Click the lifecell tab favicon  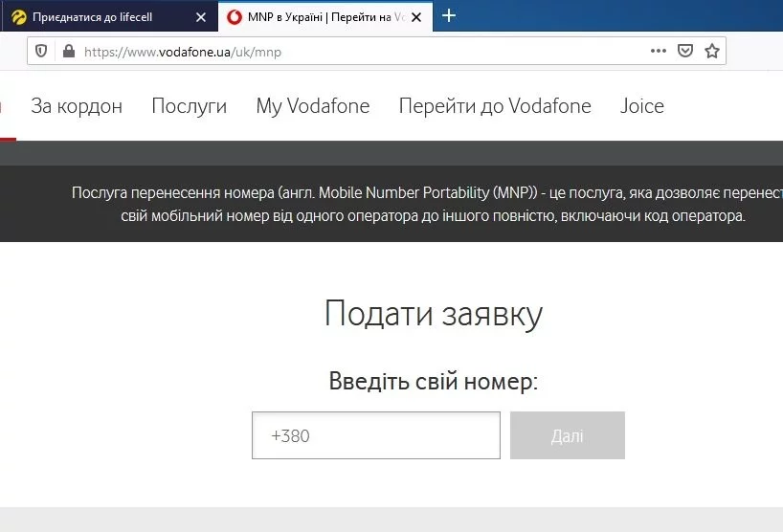click(19, 17)
